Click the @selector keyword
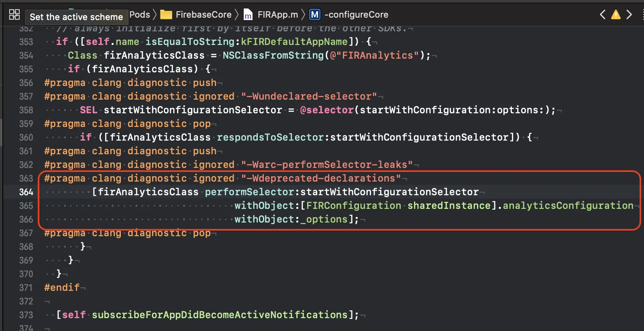 tap(327, 110)
